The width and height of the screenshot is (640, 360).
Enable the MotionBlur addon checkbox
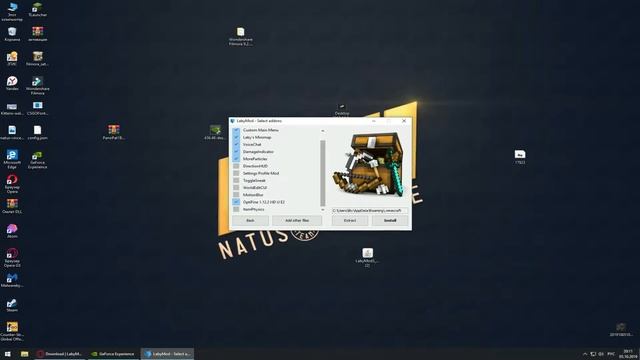click(x=236, y=195)
